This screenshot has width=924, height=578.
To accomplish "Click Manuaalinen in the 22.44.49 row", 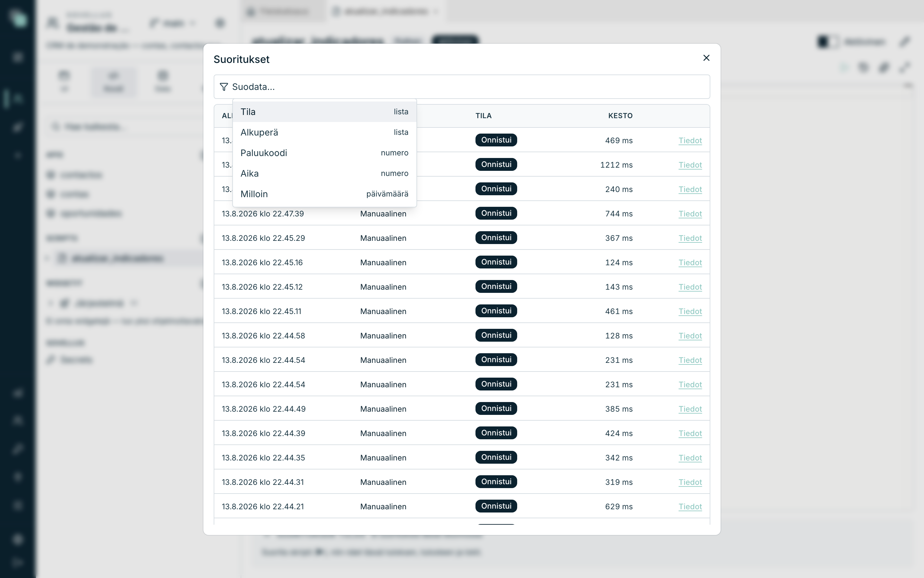I will [x=383, y=409].
